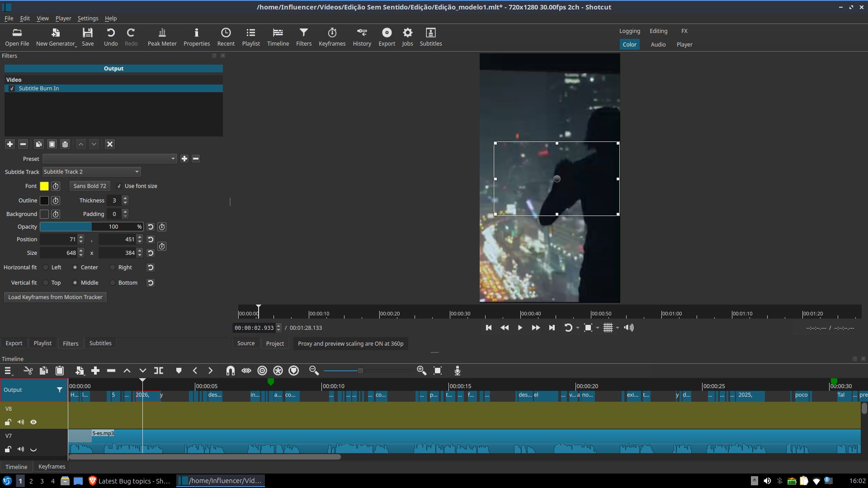Click Load Keyframes from Motion Tracker

tap(55, 297)
